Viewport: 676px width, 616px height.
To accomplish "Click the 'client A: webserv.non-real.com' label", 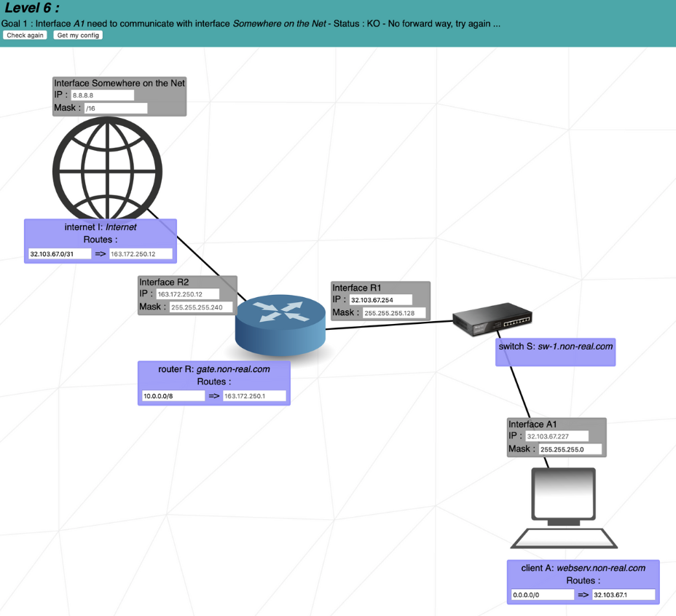I will pos(583,568).
